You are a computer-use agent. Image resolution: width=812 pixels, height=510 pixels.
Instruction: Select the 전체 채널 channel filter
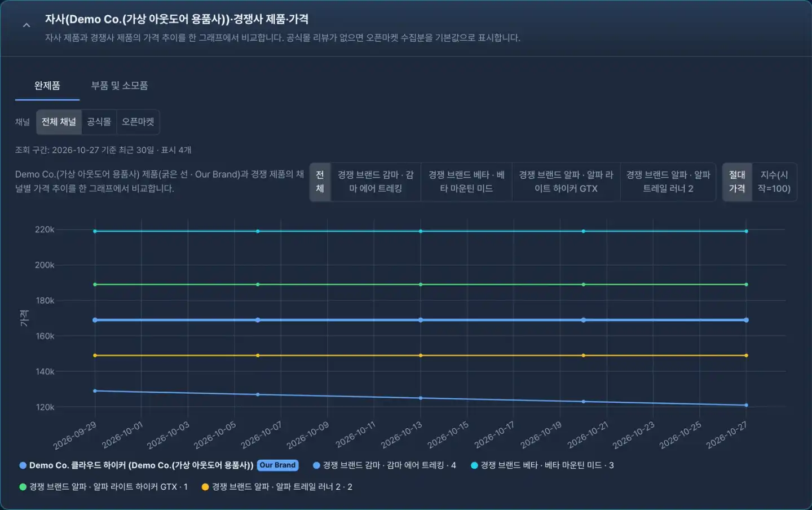(x=59, y=122)
